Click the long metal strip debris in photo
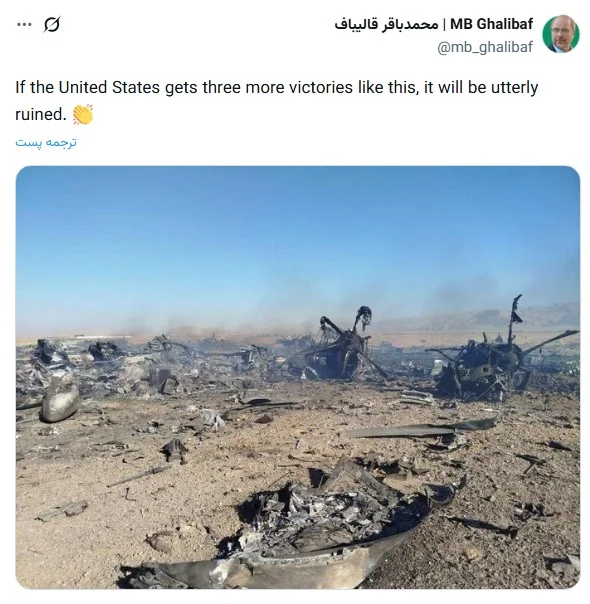Viewport: 590px width, 604px height. click(x=420, y=428)
